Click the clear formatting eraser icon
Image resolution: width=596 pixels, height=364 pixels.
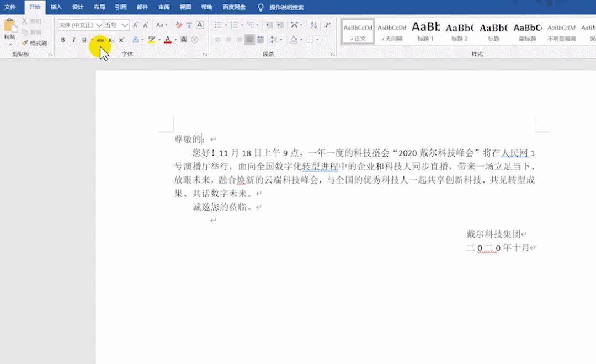tap(179, 25)
